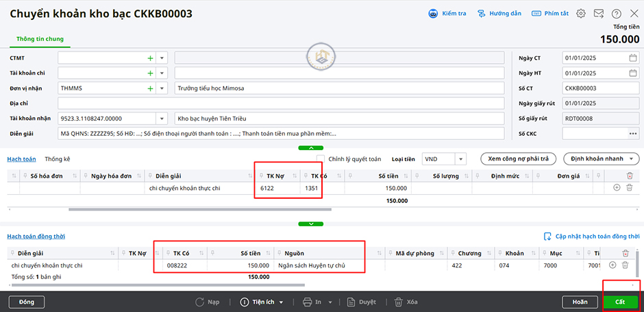Open calendar picker for Ngày CT

click(x=633, y=58)
